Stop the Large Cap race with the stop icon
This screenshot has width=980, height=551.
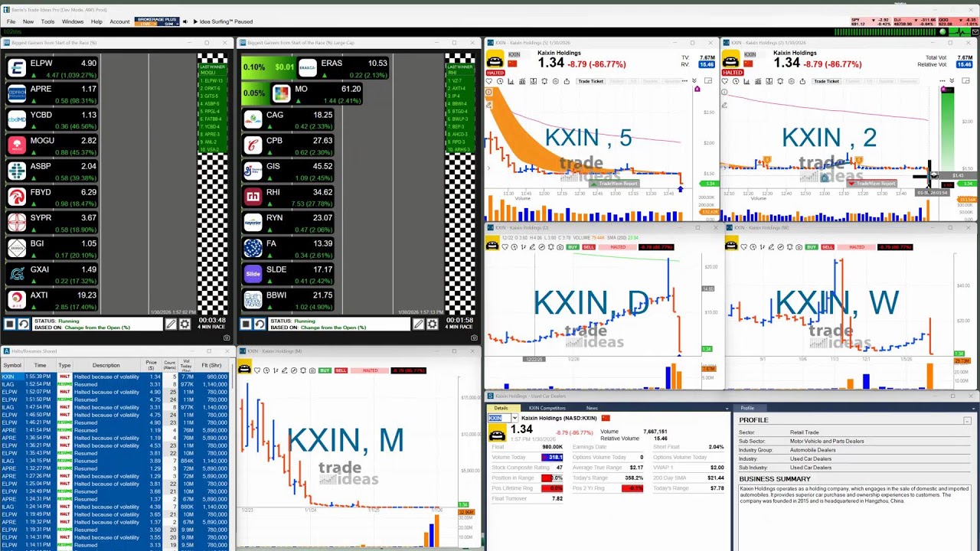coord(246,324)
